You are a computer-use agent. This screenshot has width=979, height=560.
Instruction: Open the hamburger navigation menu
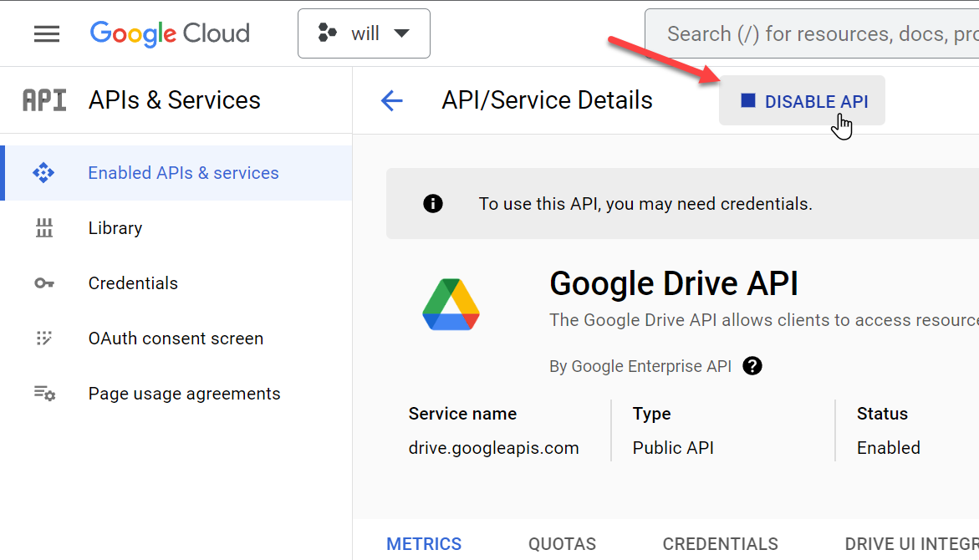[47, 33]
